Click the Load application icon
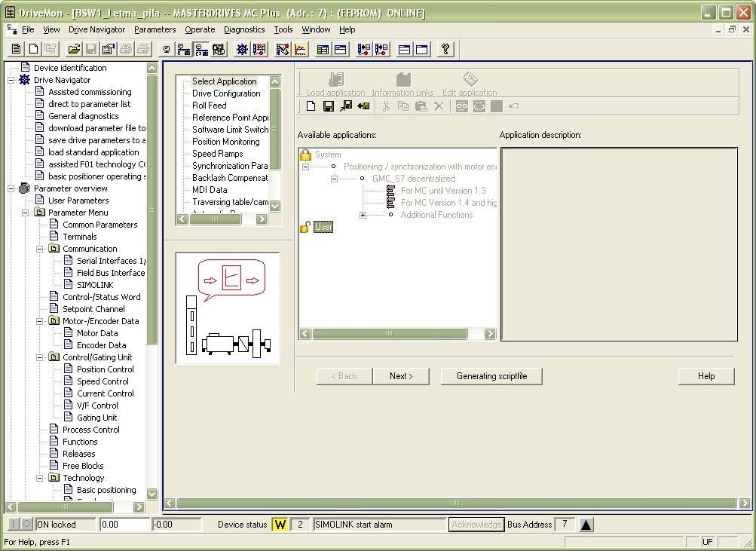The width and height of the screenshot is (756, 551). [x=336, y=84]
